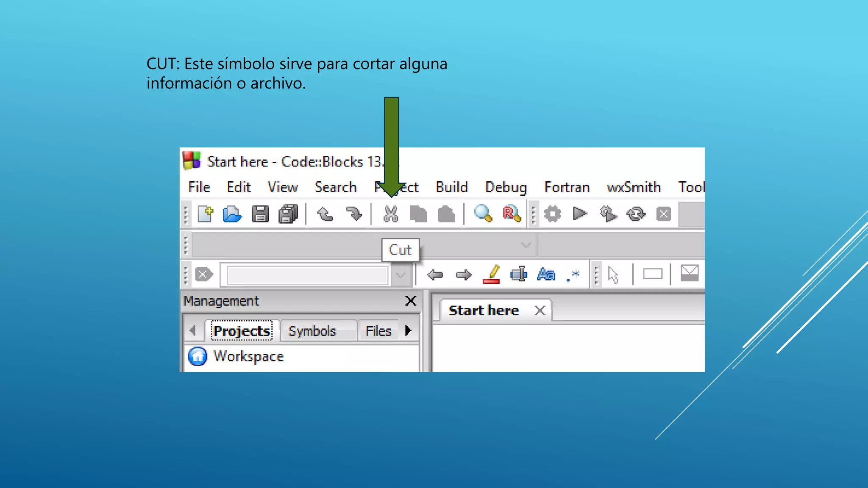
Task: Click the Replace magnifier icon
Action: point(511,213)
